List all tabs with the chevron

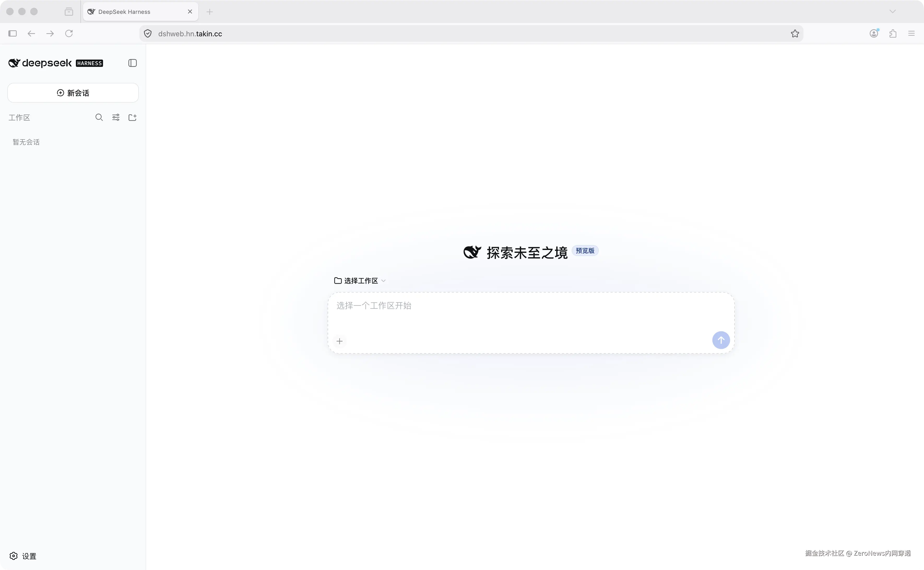tap(892, 12)
